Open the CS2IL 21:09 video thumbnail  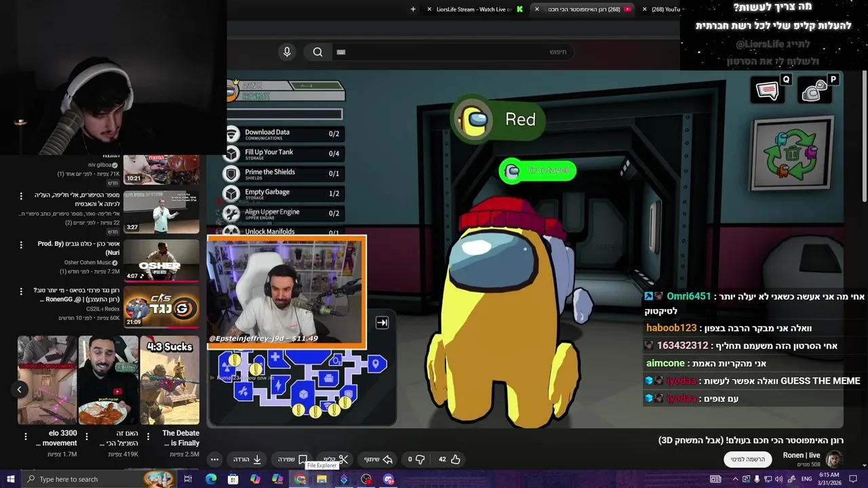[161, 307]
